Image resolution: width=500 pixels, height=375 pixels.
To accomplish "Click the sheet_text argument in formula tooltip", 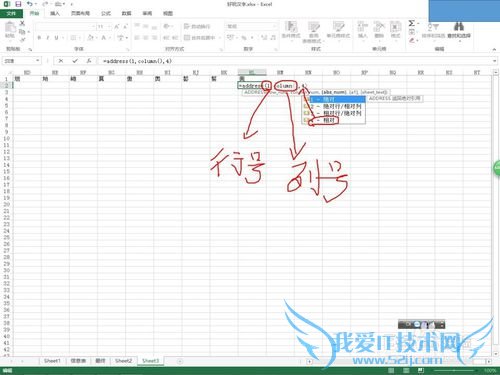I will [x=375, y=92].
